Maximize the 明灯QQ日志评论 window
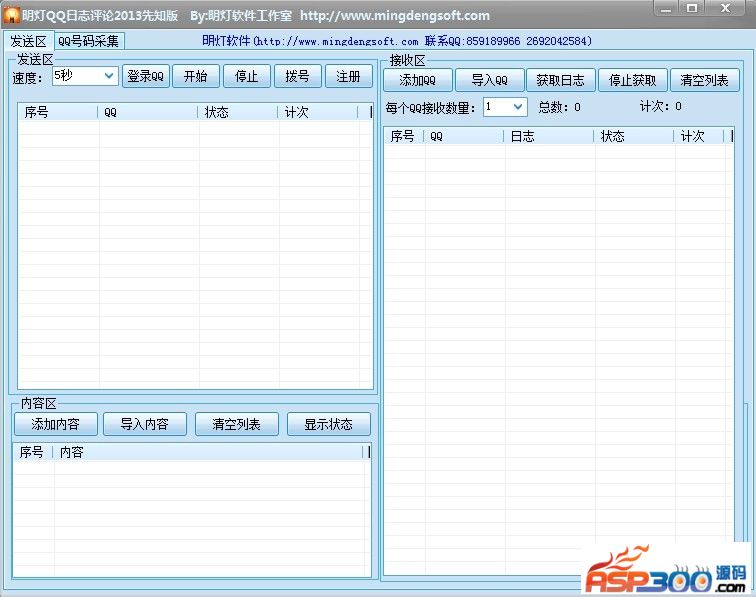The width and height of the screenshot is (756, 597). coord(692,8)
